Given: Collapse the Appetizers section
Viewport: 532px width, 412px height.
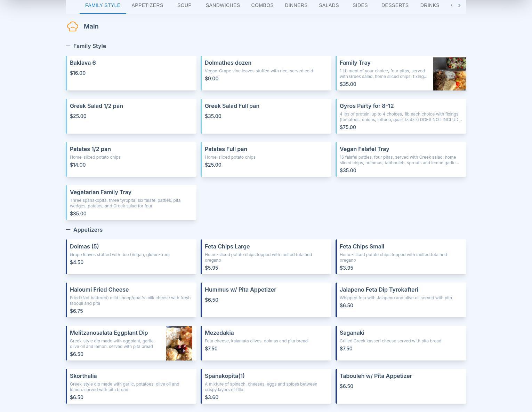Looking at the screenshot, I should coord(68,230).
